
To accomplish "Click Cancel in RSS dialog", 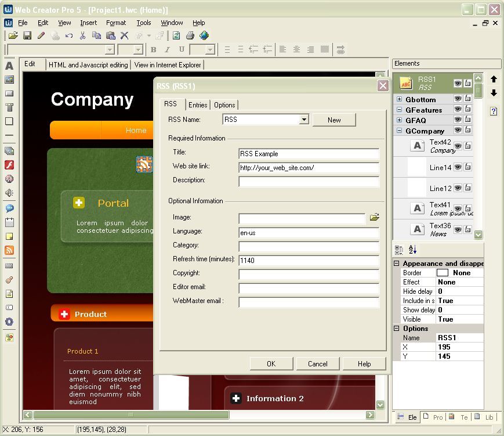I will (x=318, y=363).
